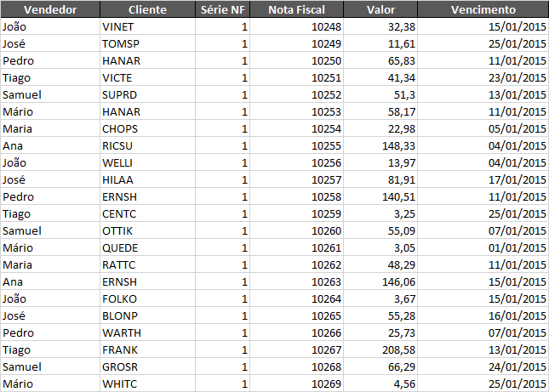Select the value 148,33
The width and height of the screenshot is (549, 392).
point(397,145)
